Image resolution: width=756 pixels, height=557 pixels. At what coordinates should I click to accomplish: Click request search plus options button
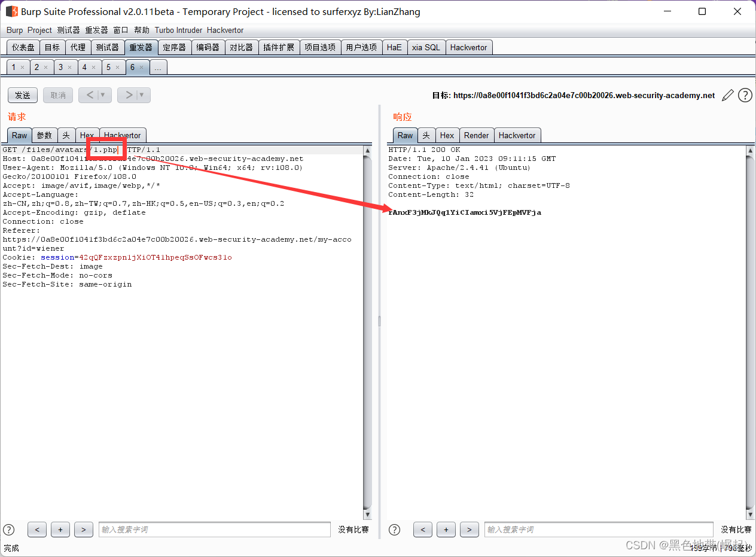coord(60,529)
